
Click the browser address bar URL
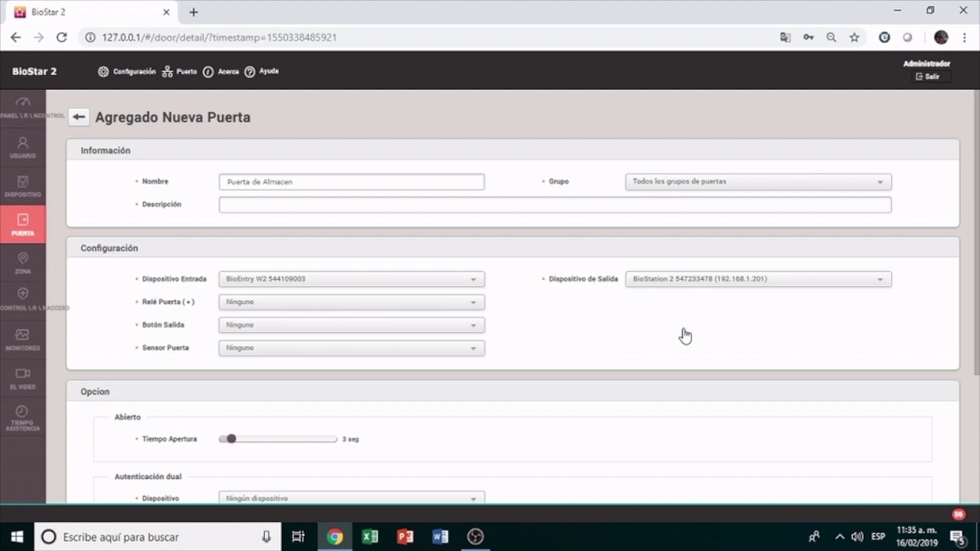[x=219, y=37]
